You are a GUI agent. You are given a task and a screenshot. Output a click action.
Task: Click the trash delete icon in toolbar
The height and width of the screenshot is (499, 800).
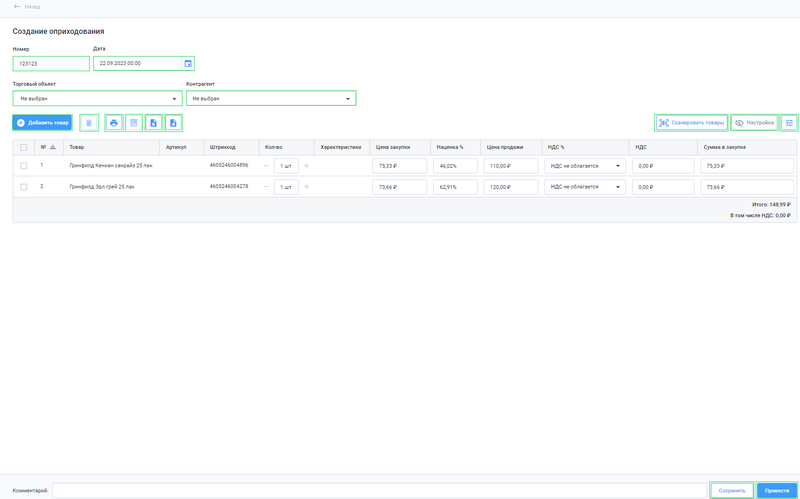point(89,123)
